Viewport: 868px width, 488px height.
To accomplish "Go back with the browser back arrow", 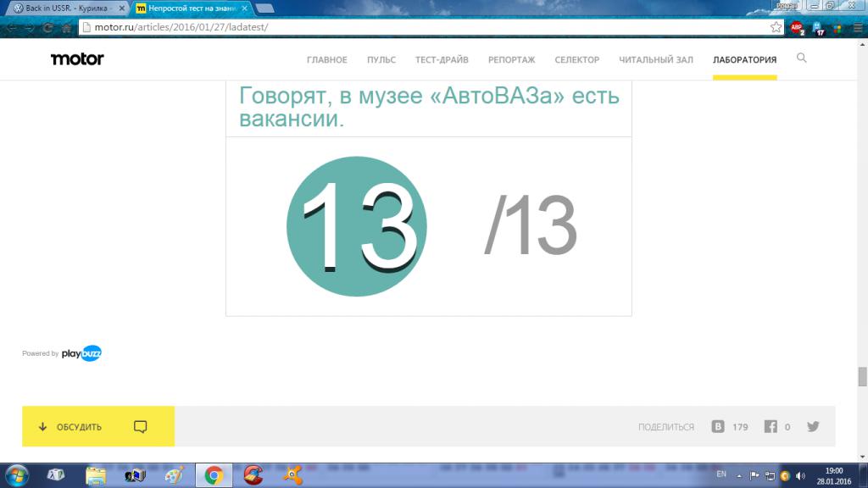I will pos(12,28).
